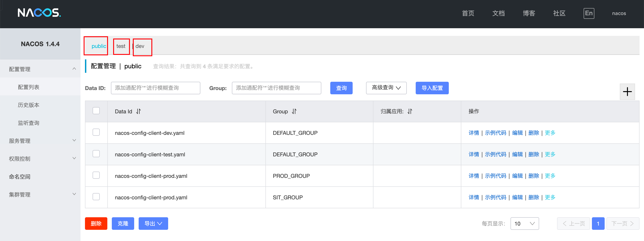Open 详情 for nacos-config-client-dev.yaml
644x241 pixels.
[474, 133]
